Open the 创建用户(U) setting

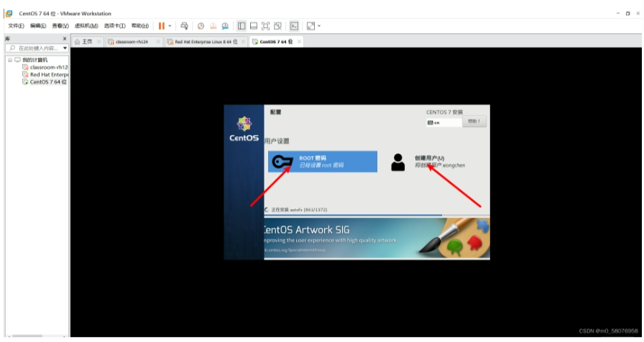click(x=429, y=162)
